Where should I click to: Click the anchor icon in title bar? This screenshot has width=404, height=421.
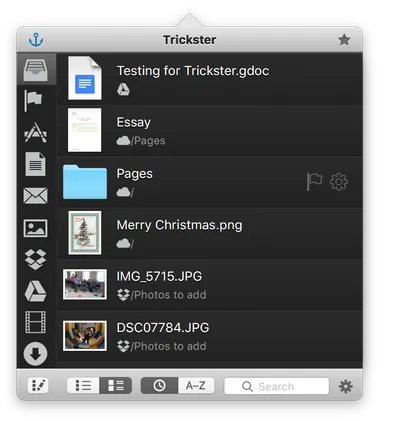pyautogui.click(x=36, y=40)
